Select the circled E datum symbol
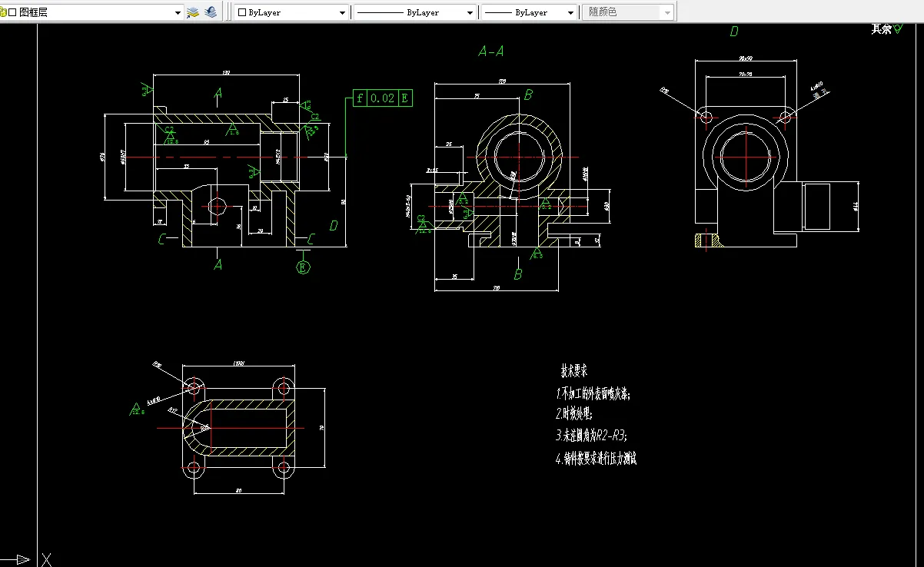Image resolution: width=924 pixels, height=567 pixels. tap(304, 267)
